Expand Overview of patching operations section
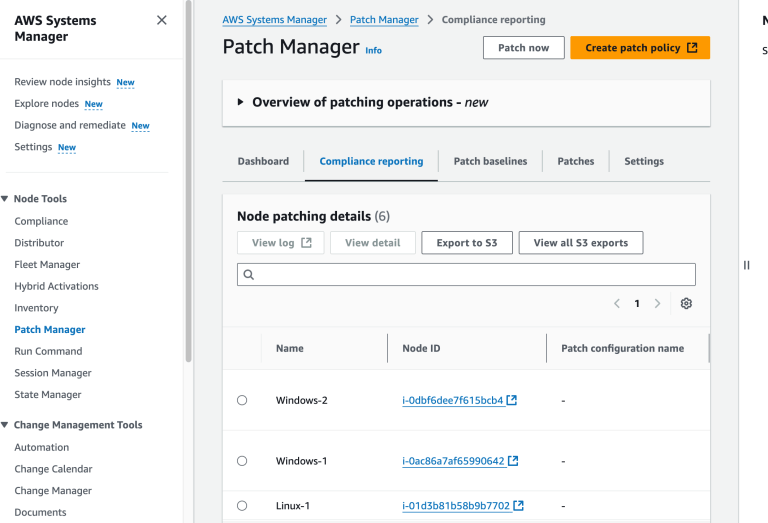768x523 pixels. pyautogui.click(x=241, y=102)
